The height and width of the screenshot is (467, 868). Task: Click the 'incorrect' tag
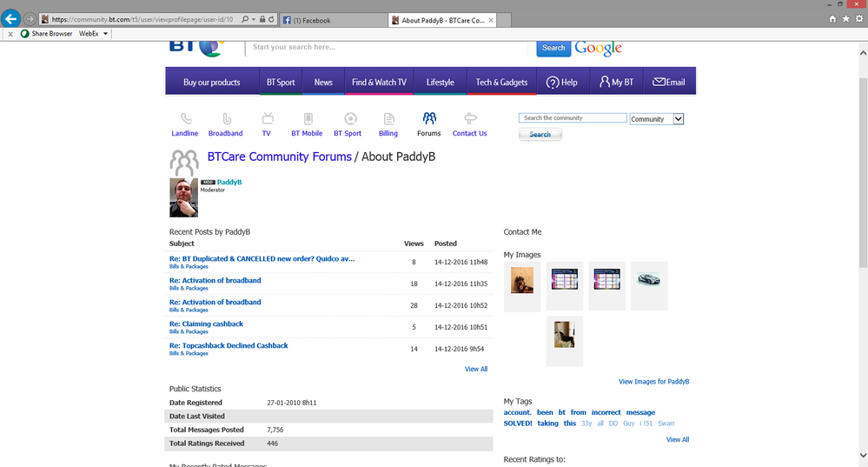(x=606, y=413)
